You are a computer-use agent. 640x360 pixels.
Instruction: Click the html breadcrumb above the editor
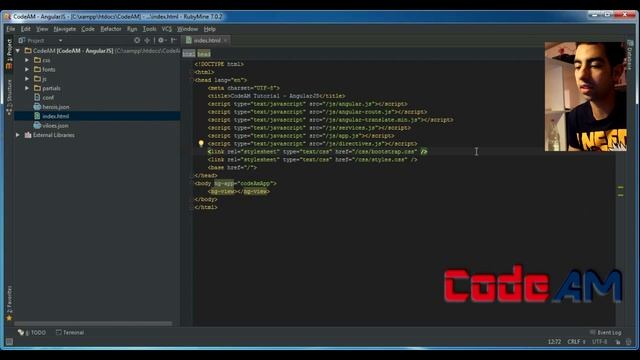(189, 54)
